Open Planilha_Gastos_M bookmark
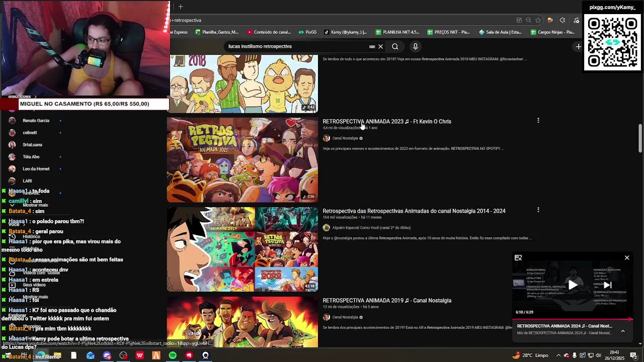 coord(216,32)
